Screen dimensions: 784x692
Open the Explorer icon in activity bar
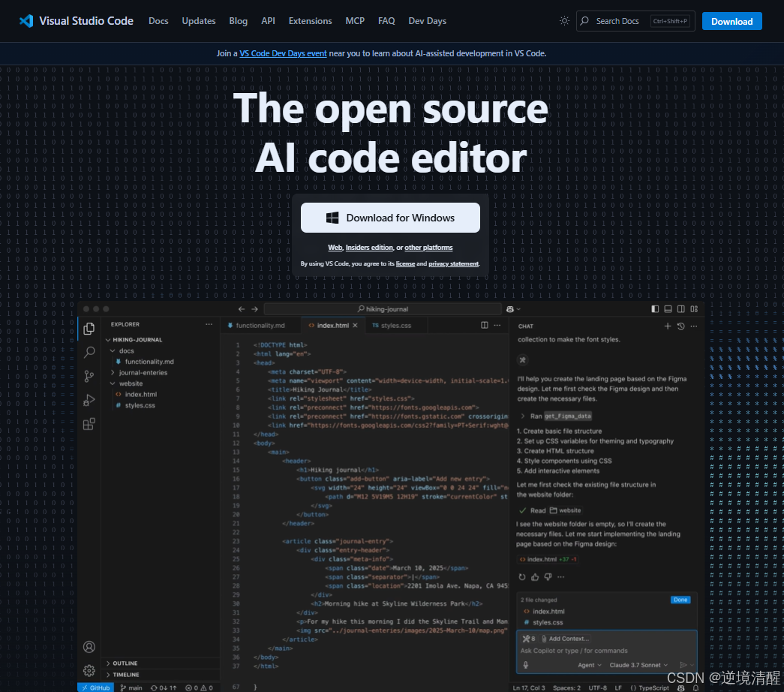89,328
